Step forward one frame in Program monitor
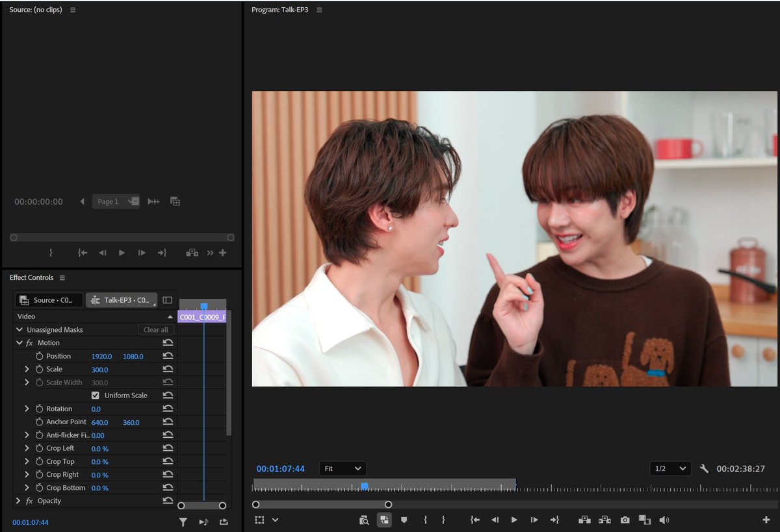The height and width of the screenshot is (532, 780). click(x=534, y=520)
